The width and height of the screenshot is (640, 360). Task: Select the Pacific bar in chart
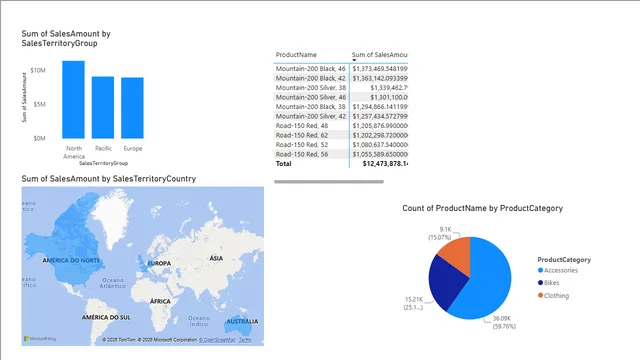point(103,107)
